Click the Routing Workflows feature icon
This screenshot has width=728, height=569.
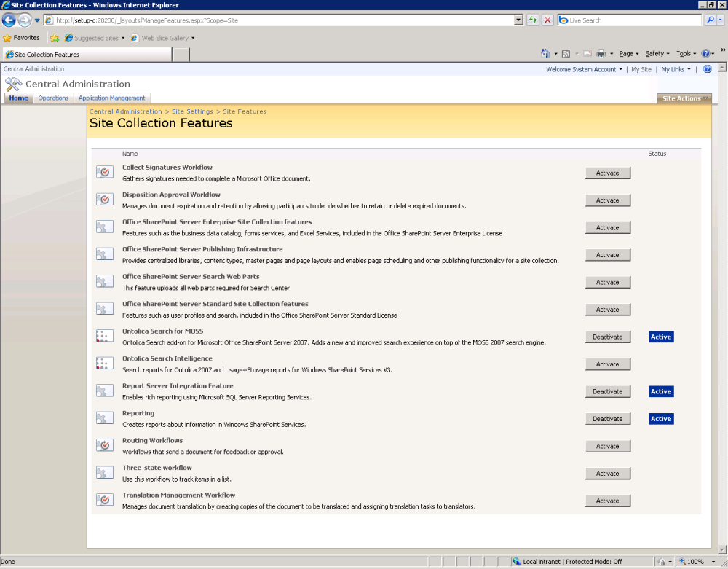105,445
